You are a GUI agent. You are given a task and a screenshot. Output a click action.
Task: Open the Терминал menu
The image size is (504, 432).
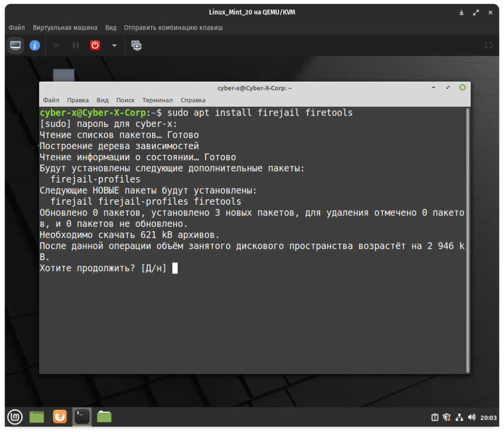[157, 100]
